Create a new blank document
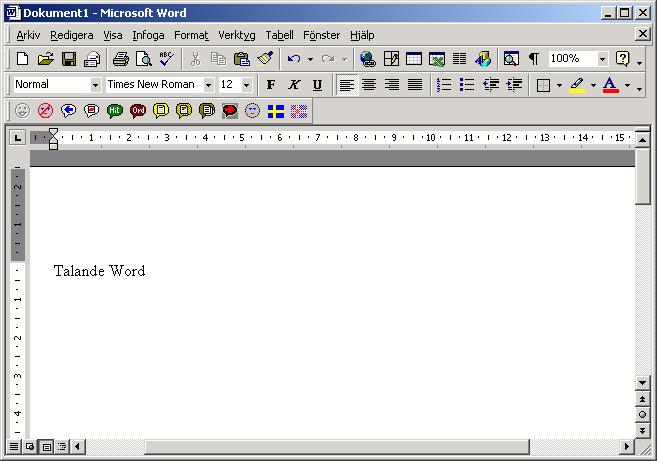Viewport: 657px width, 461px height. [22, 59]
